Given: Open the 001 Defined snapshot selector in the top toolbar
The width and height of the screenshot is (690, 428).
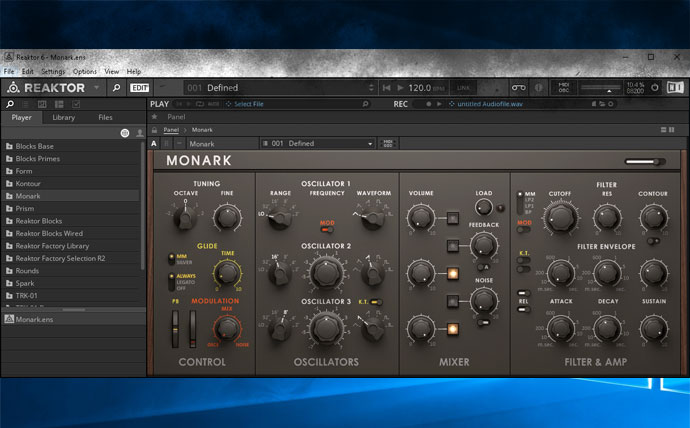Looking at the screenshot, I should pos(280,88).
